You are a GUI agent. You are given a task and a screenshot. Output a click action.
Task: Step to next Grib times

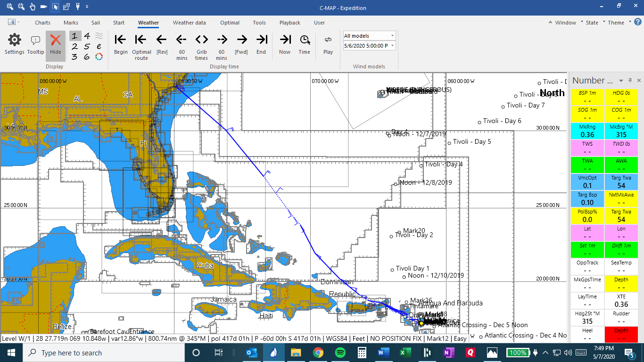[x=202, y=45]
